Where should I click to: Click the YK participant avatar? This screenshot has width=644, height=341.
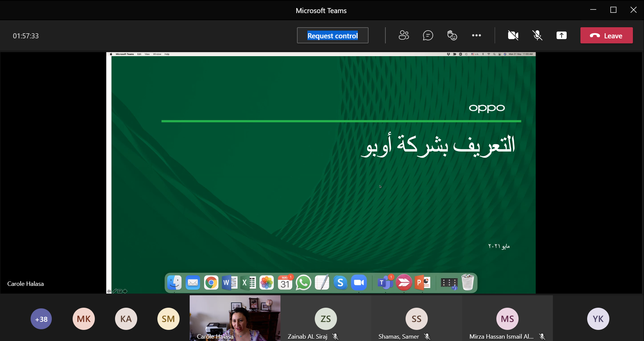(x=598, y=319)
